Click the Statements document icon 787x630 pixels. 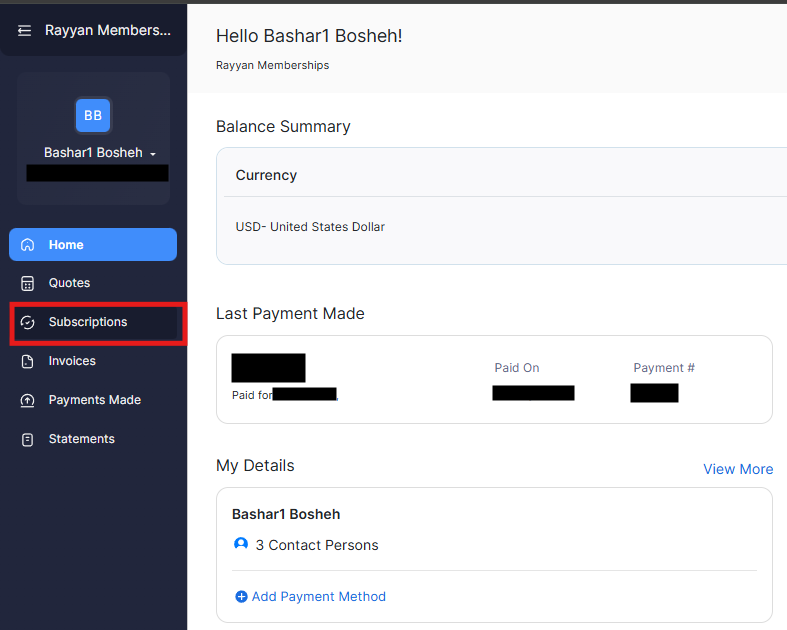[x=28, y=439]
